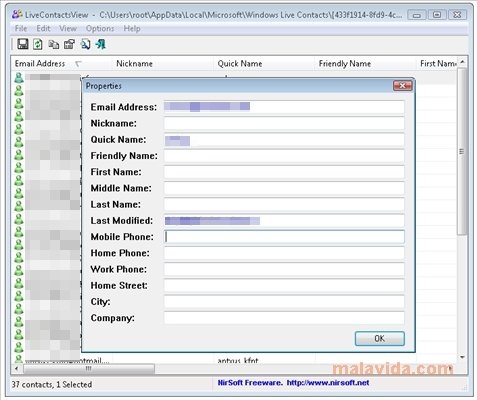Click the Properties toolbar icon

pos(69,44)
